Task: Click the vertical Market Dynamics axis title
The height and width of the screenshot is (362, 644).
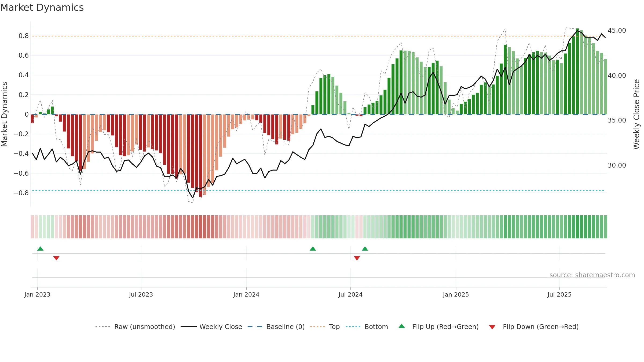Action: (4, 114)
